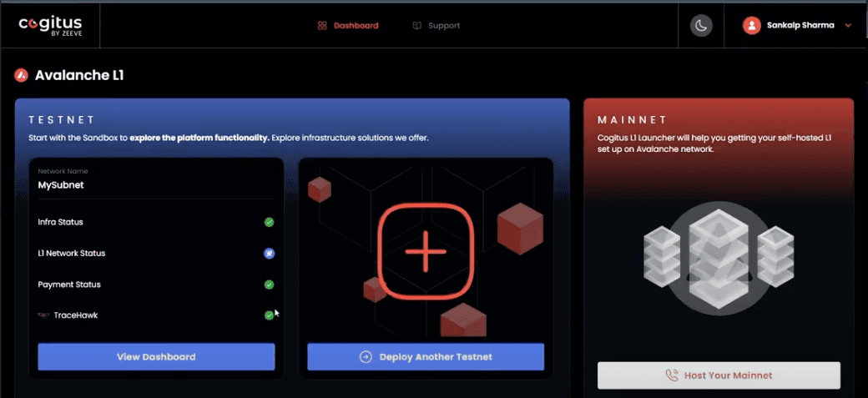Click the arrow icon in Deploy Another Testnet
Image resolution: width=868 pixels, height=398 pixels.
coord(366,357)
